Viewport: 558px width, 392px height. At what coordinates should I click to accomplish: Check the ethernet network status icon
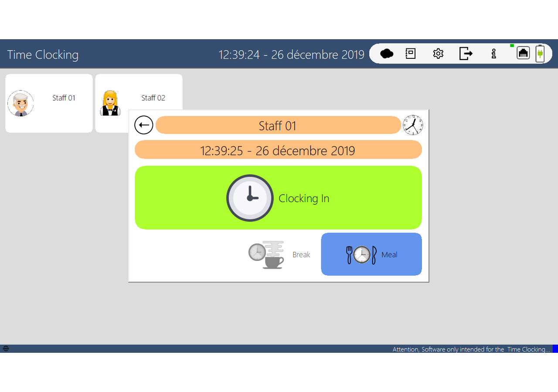point(523,54)
